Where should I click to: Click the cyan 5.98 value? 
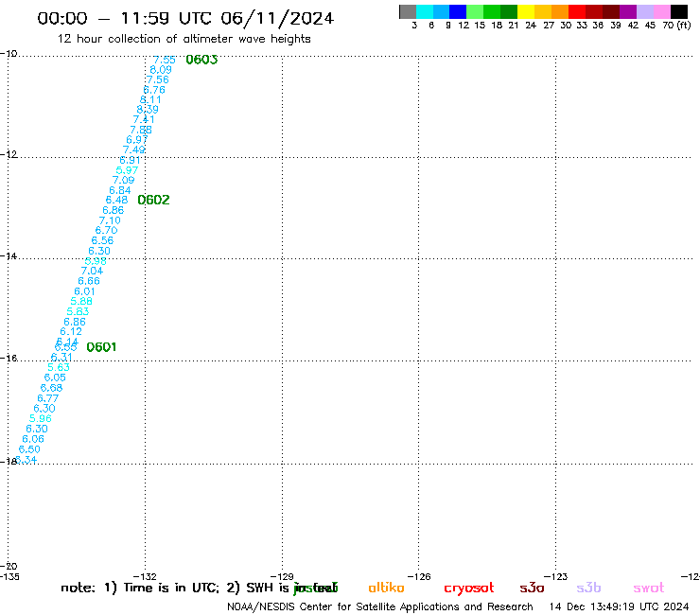coord(96,261)
